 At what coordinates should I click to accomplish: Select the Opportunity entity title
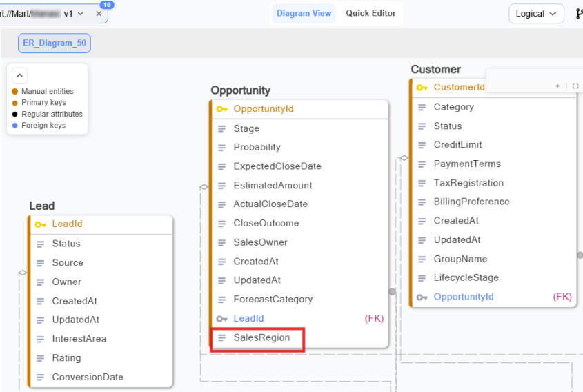pos(241,90)
